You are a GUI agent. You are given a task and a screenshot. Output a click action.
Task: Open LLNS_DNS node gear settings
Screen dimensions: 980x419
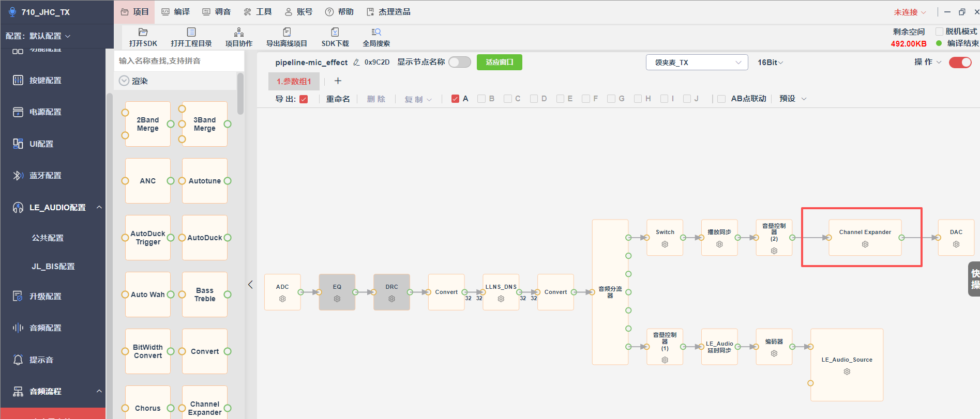(501, 299)
